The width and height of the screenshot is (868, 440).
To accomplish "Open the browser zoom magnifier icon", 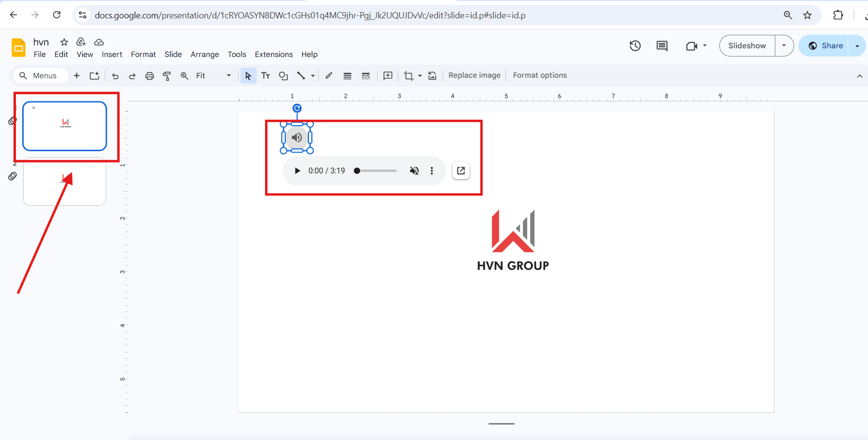I will point(788,15).
